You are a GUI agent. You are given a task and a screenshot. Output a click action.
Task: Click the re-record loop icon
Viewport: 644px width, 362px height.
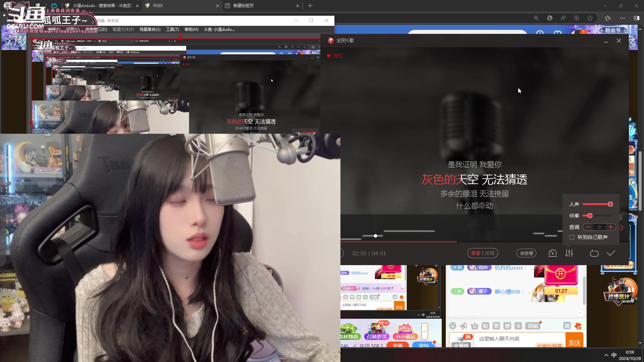pyautogui.click(x=594, y=253)
